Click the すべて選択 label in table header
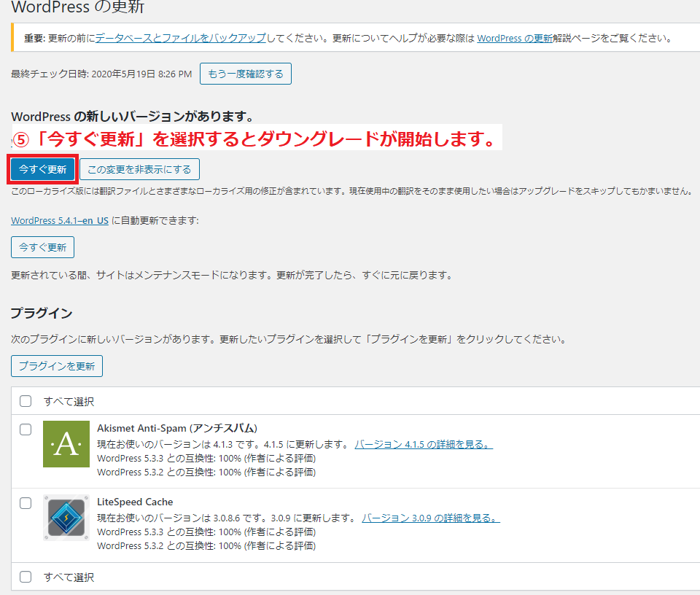Image resolution: width=700 pixels, height=595 pixels. [x=69, y=401]
